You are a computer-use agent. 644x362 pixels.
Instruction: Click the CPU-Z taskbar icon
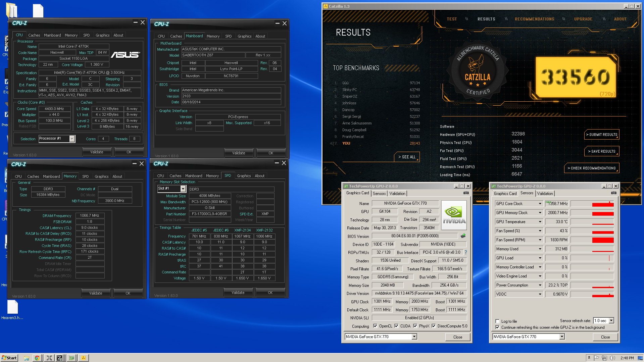pyautogui.click(x=60, y=358)
